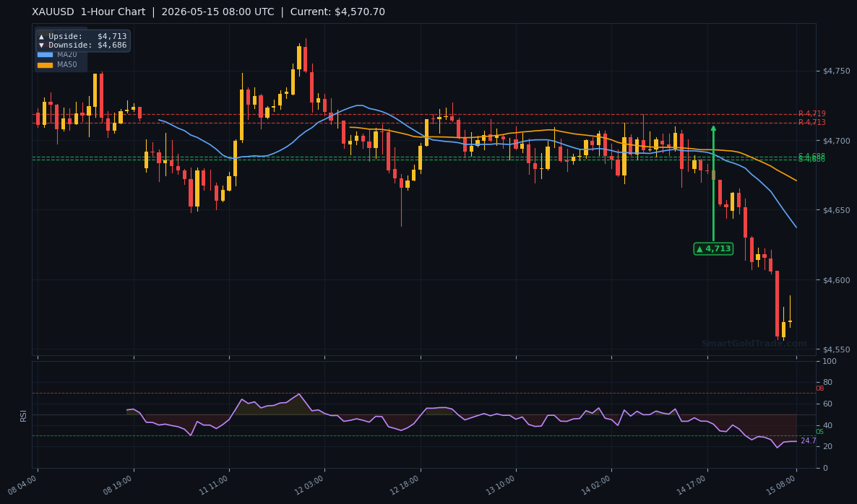Viewport: 857px width, 504px height.
Task: Click the RSI axis value 60
Action: point(827,404)
